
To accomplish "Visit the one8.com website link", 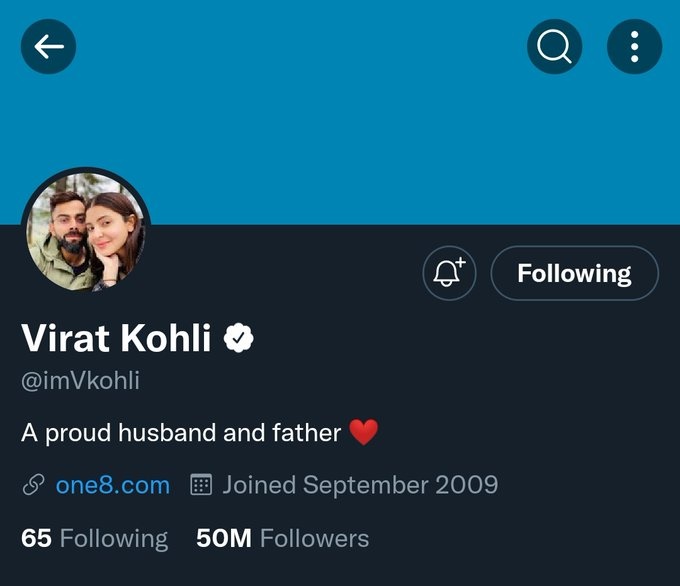I will pyautogui.click(x=112, y=486).
